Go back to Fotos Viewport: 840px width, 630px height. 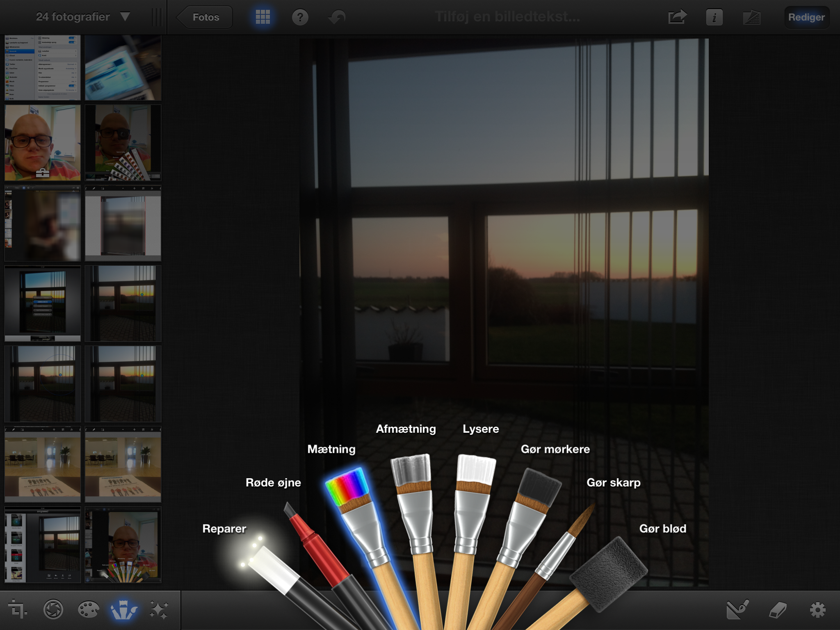click(205, 17)
